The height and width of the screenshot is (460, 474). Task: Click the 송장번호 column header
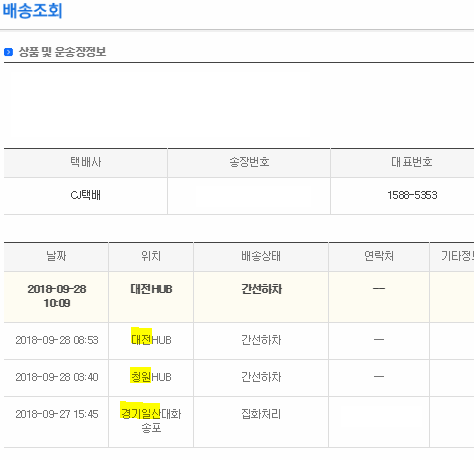pyautogui.click(x=249, y=162)
